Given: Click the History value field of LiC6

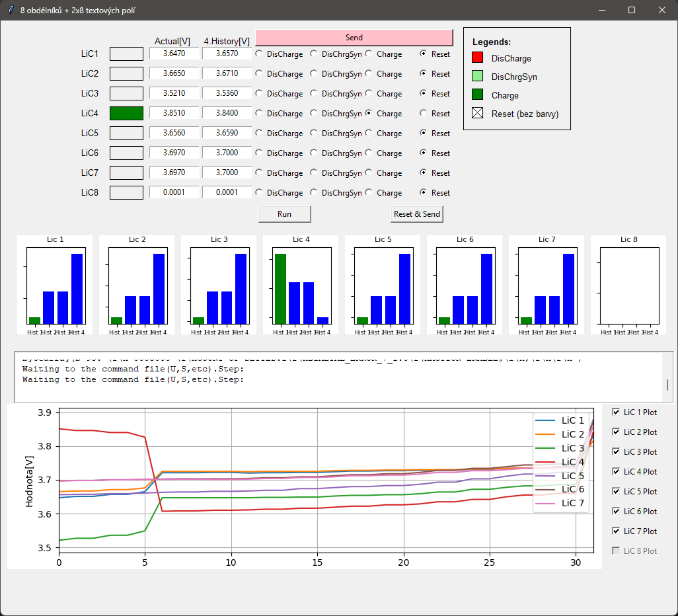Looking at the screenshot, I should 227,153.
